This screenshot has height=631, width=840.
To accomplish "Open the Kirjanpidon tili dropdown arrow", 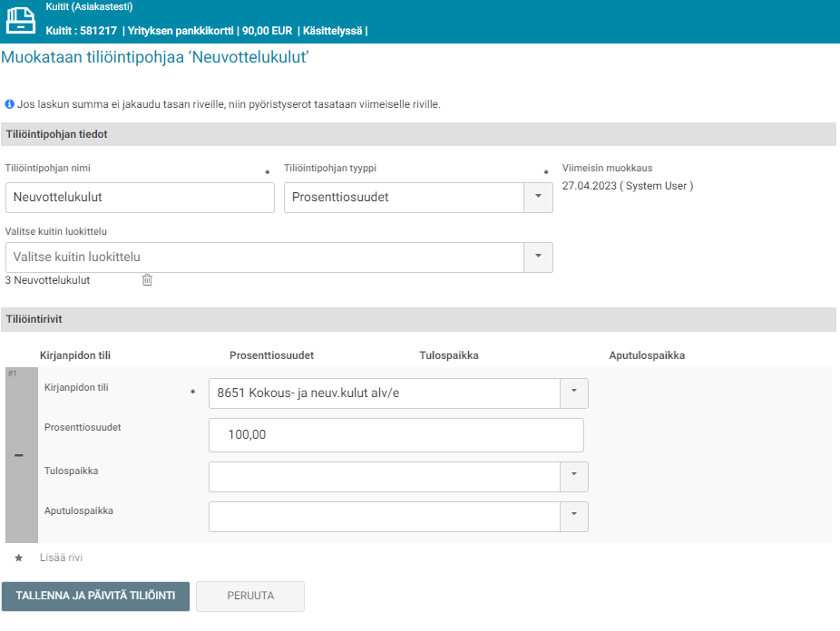I will tap(573, 393).
